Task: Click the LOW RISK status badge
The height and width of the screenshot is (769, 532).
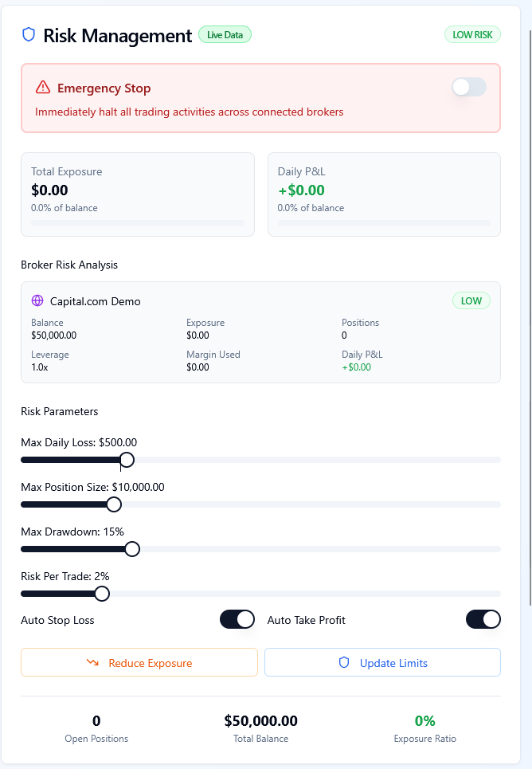Action: click(x=472, y=35)
